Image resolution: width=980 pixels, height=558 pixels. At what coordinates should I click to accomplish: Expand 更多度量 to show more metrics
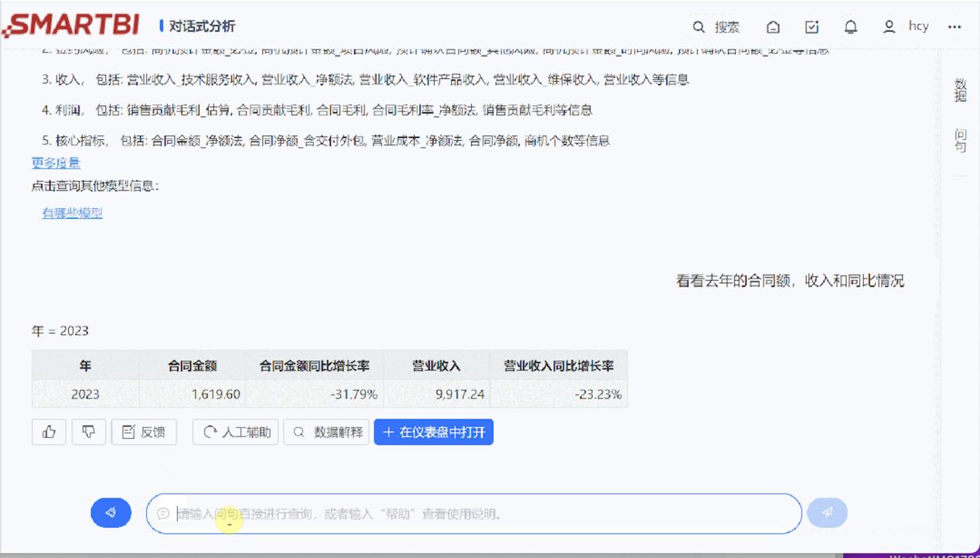(55, 163)
